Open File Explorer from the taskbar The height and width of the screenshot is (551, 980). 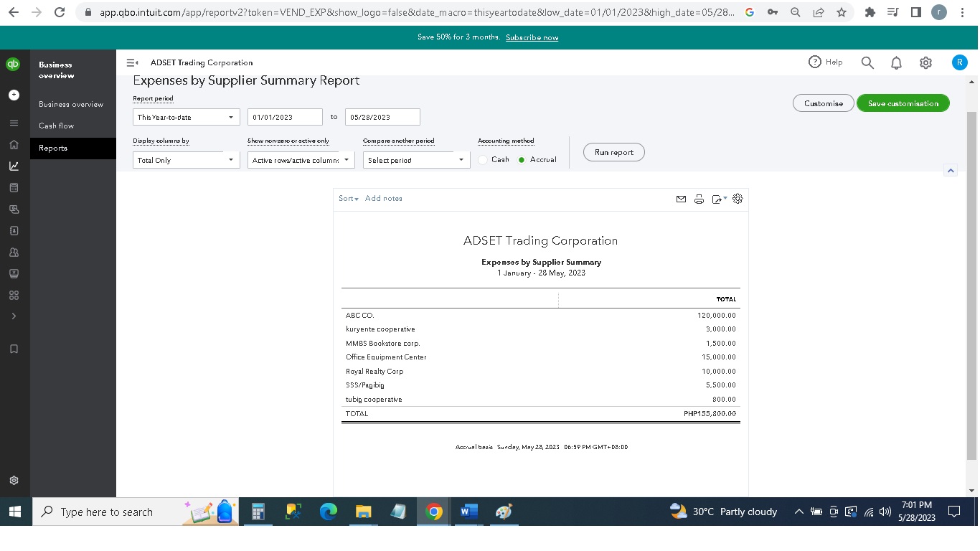(364, 512)
